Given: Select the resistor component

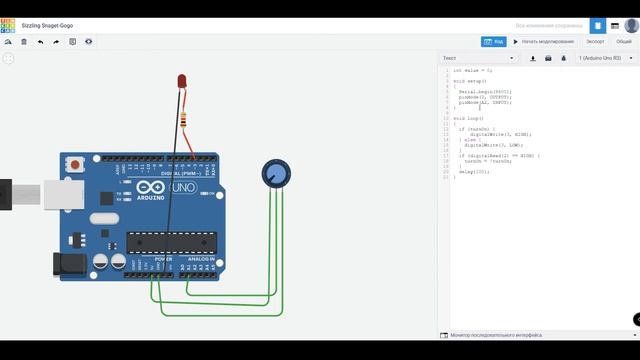Looking at the screenshot, I should 183,120.
